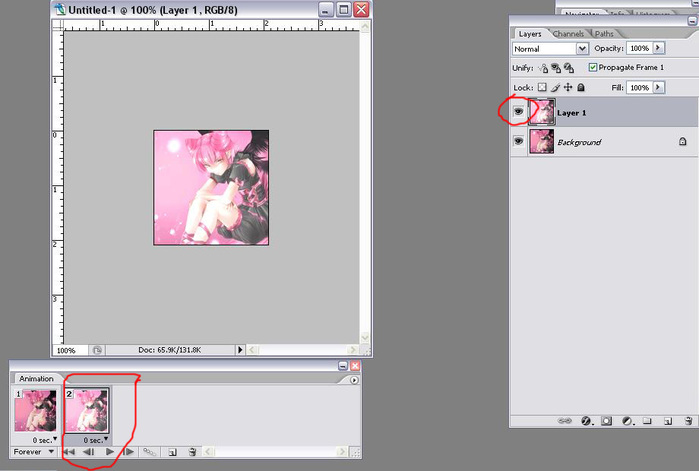Click vertical scrollbar down arrow in document window
Image resolution: width=699 pixels, height=471 pixels.
point(365,337)
